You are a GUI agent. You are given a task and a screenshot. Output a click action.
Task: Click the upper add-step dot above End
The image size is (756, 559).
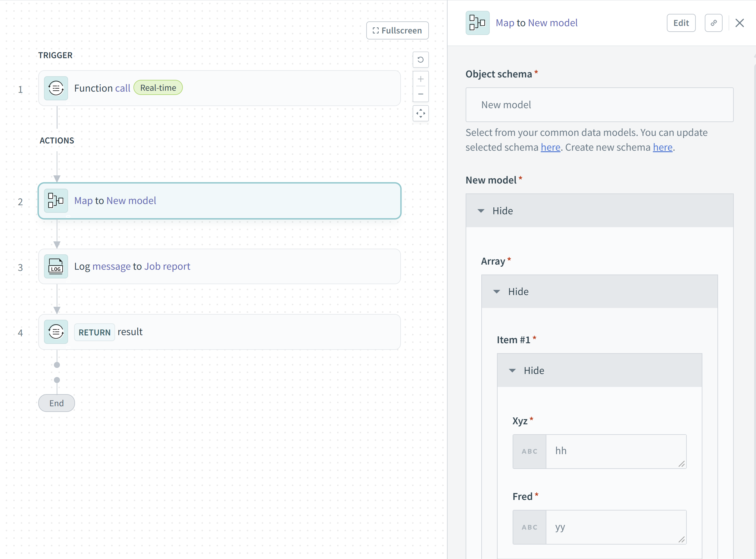pos(57,365)
